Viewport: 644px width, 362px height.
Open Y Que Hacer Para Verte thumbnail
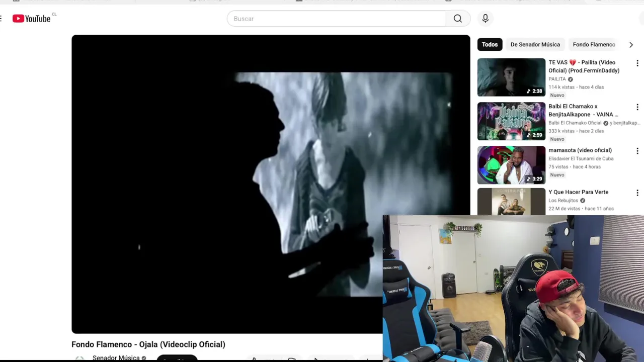click(511, 202)
